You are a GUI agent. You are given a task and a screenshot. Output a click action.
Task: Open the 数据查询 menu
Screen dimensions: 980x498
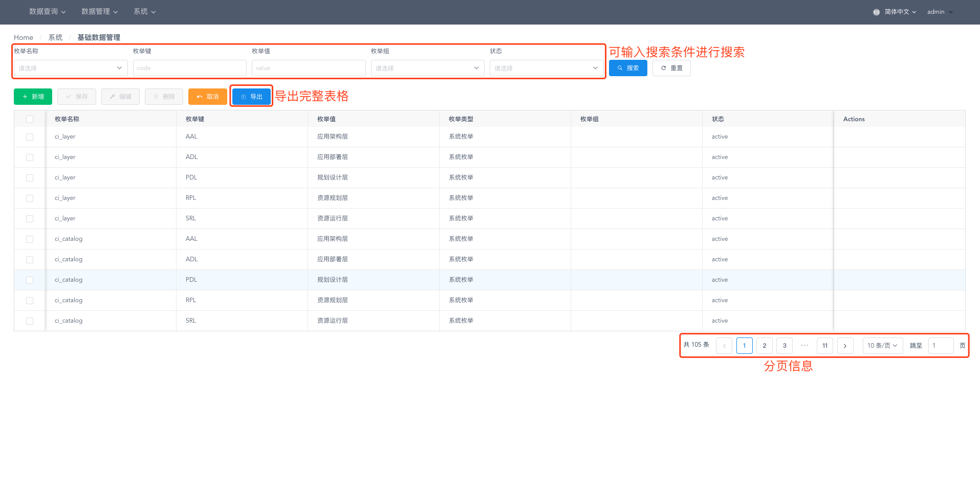click(x=48, y=12)
